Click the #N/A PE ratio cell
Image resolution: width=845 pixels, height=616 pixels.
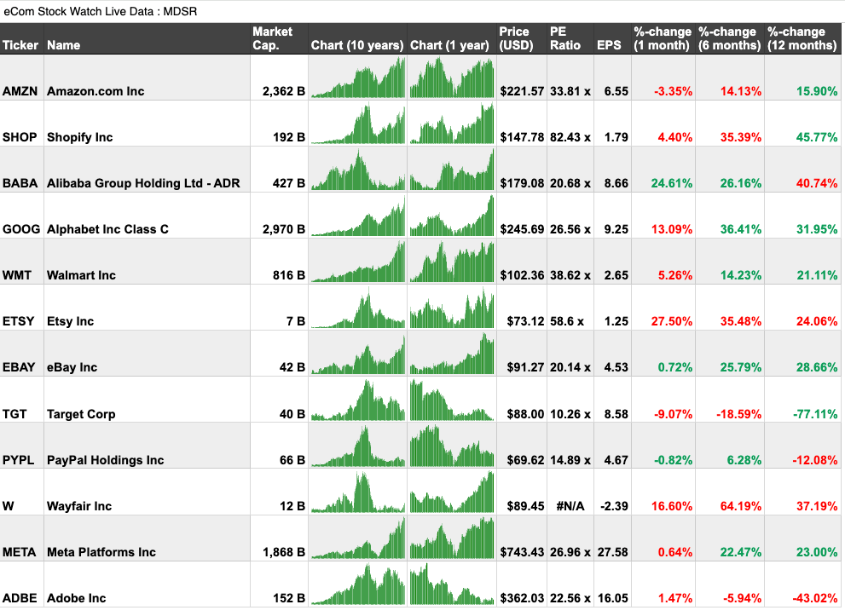(x=570, y=506)
